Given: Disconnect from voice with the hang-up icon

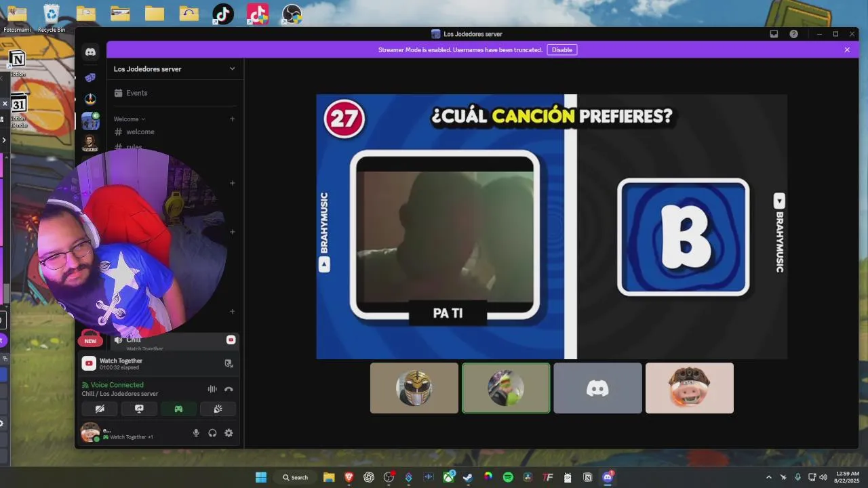Looking at the screenshot, I should [x=229, y=389].
